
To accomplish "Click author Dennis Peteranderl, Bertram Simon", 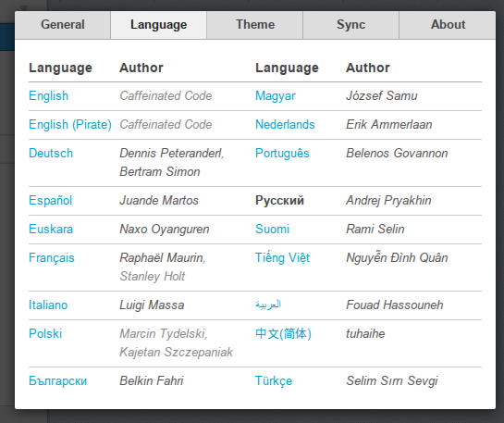I will 172,163.
